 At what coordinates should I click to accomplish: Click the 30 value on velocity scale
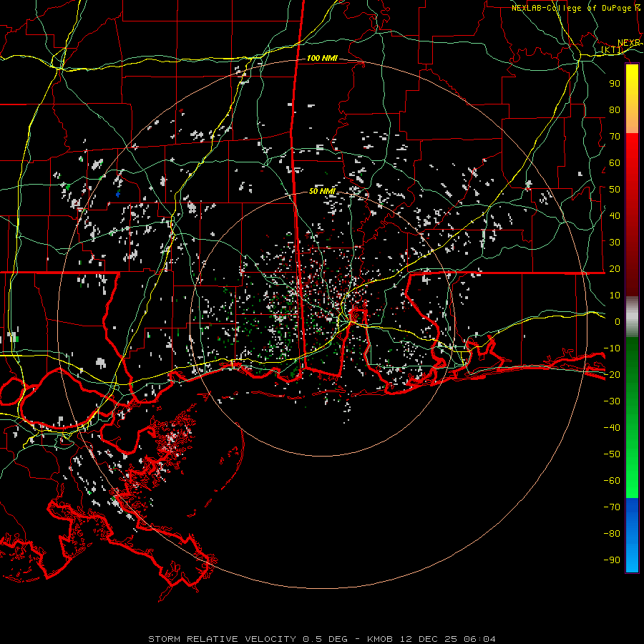pyautogui.click(x=615, y=243)
